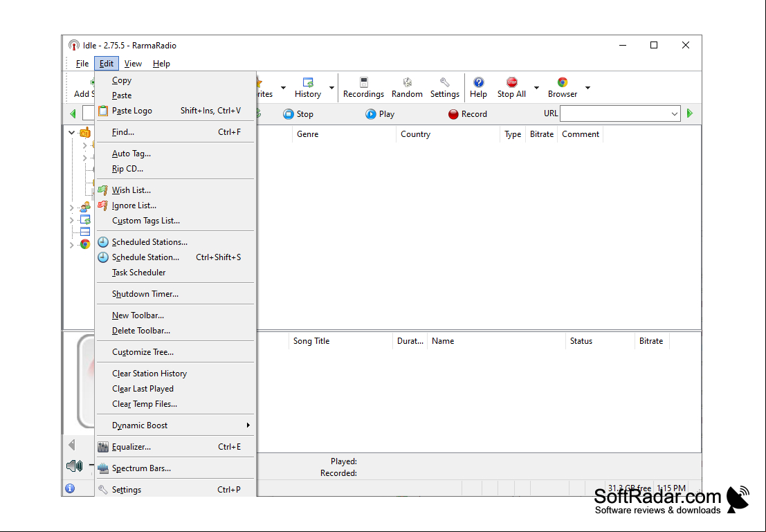This screenshot has width=766, height=532.
Task: Click the Bitrate header in the station list
Action: pyautogui.click(x=542, y=134)
